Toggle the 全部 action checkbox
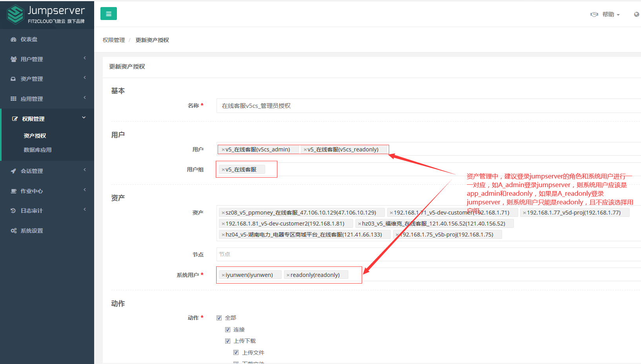Viewport: 641px width, 364px height. click(219, 318)
